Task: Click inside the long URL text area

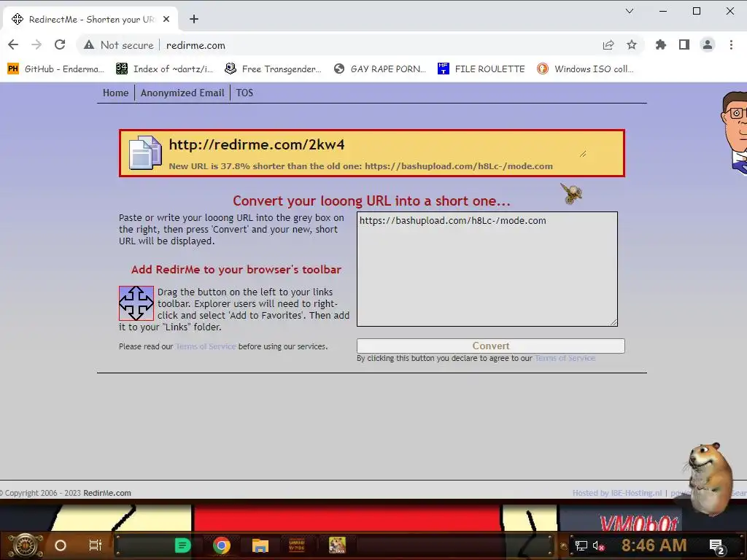Action: tap(487, 269)
